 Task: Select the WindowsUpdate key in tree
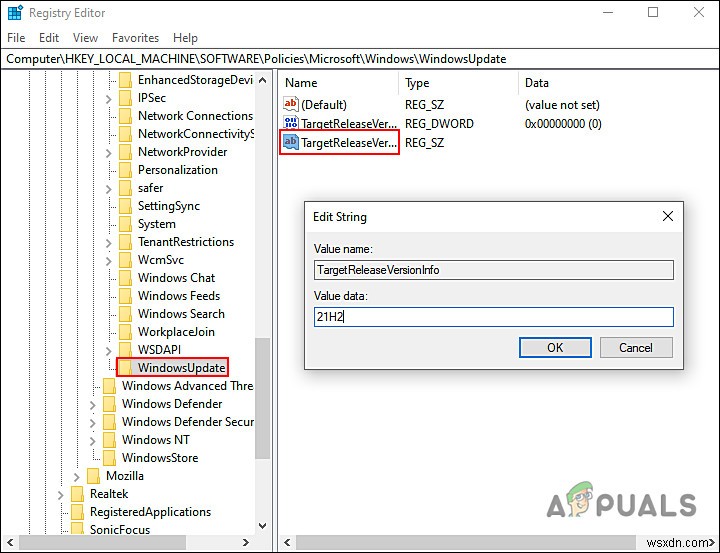[181, 368]
